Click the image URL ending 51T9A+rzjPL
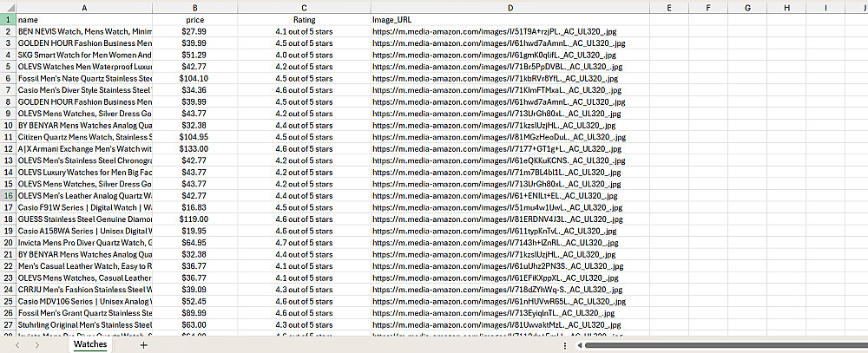The height and width of the screenshot is (353, 868). point(510,31)
